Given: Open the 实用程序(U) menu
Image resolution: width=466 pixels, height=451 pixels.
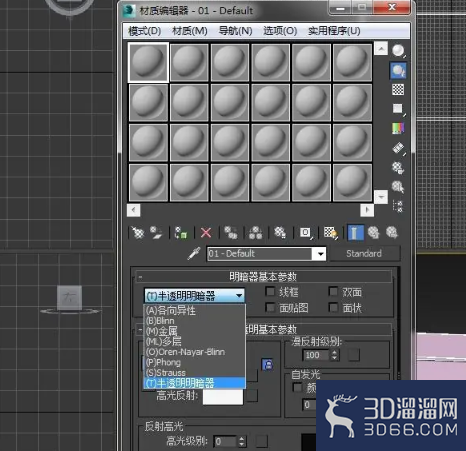Looking at the screenshot, I should [334, 31].
